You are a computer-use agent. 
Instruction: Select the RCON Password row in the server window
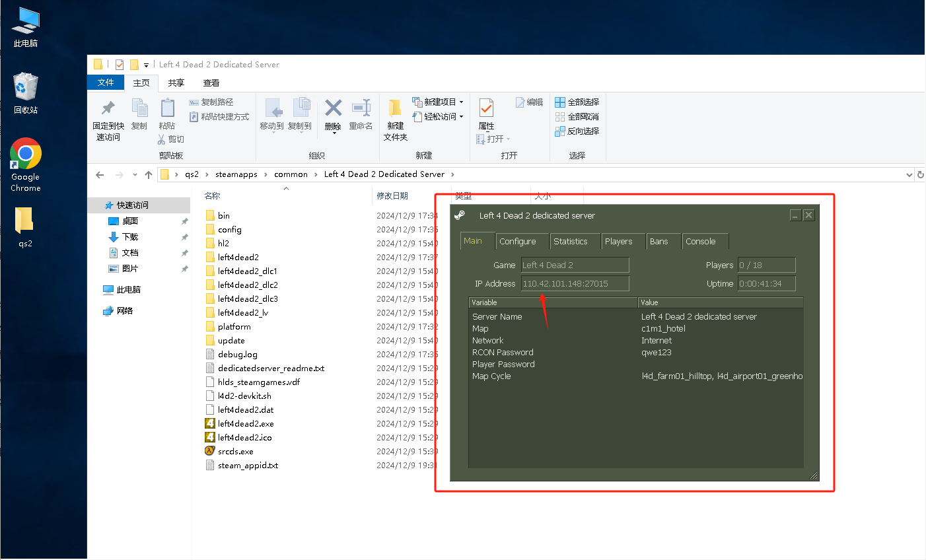coord(636,353)
